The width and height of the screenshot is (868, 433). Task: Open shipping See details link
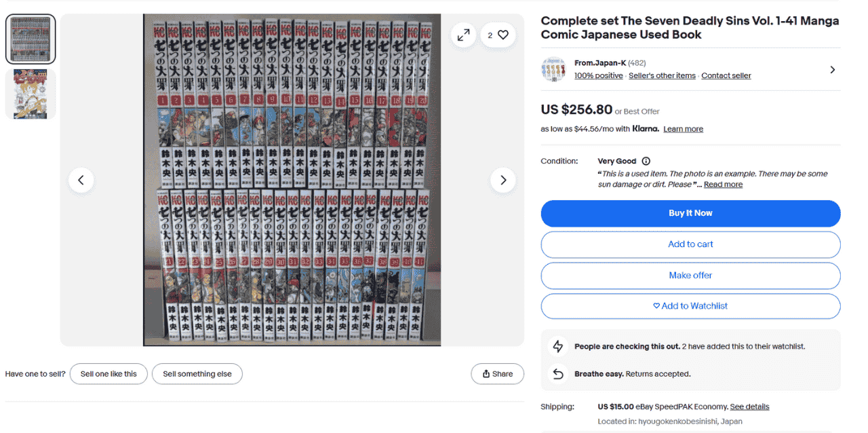click(x=749, y=407)
